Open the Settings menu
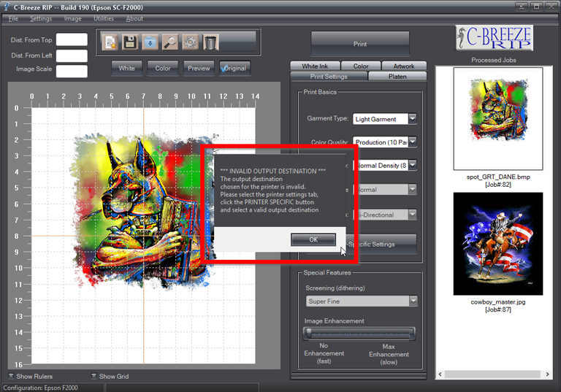 click(x=41, y=18)
